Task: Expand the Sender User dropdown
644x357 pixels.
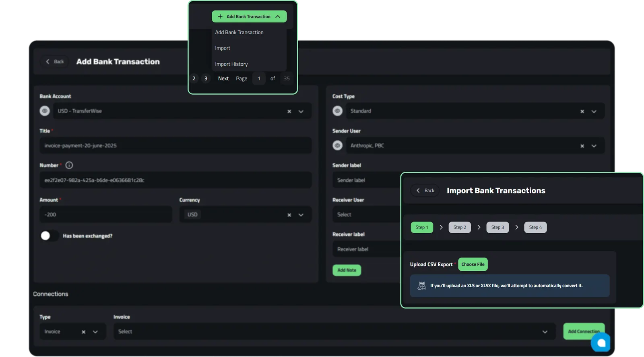Action: point(594,146)
